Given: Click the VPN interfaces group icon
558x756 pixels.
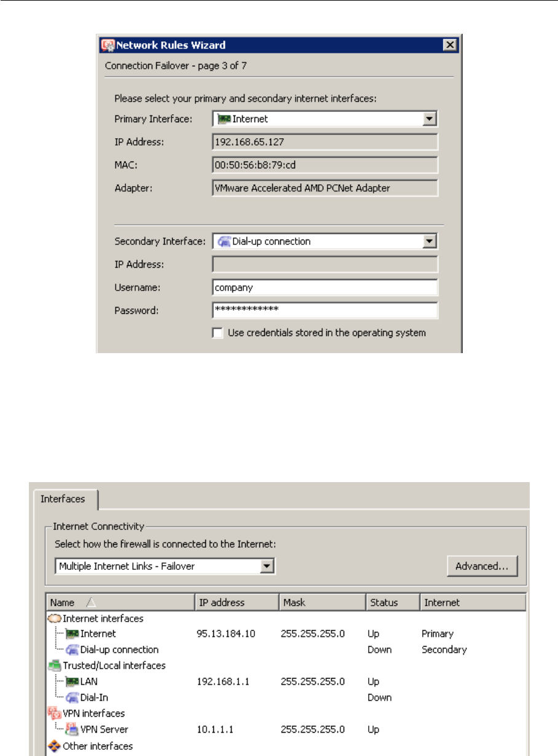Looking at the screenshot, I should (55, 714).
